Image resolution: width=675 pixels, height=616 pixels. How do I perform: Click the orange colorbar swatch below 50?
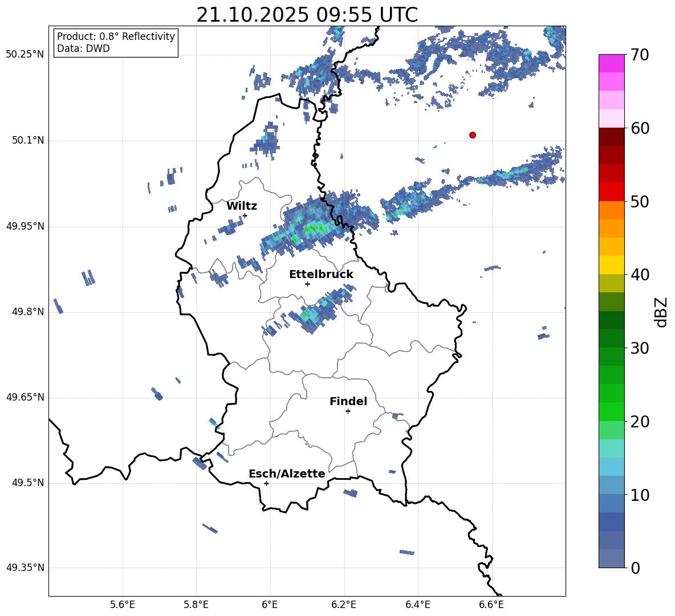coord(611,210)
